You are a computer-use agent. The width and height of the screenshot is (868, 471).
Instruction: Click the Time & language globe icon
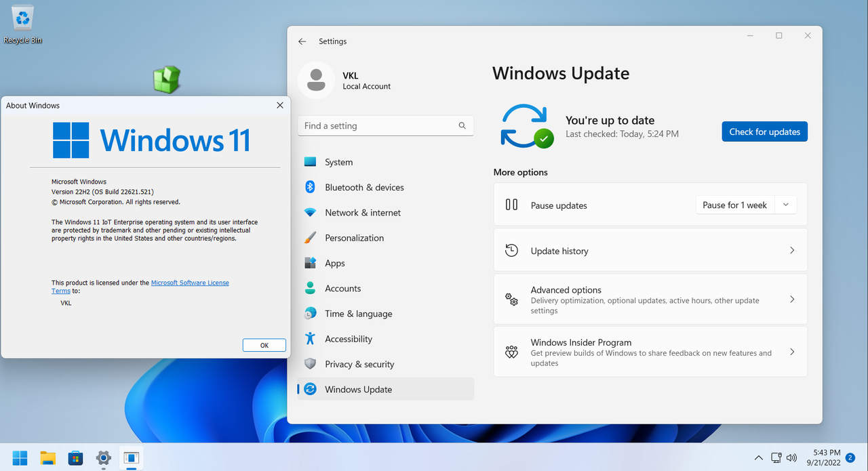coord(310,313)
